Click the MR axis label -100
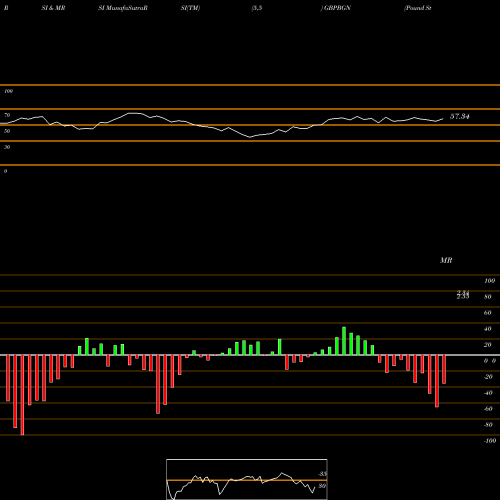 coord(490,441)
